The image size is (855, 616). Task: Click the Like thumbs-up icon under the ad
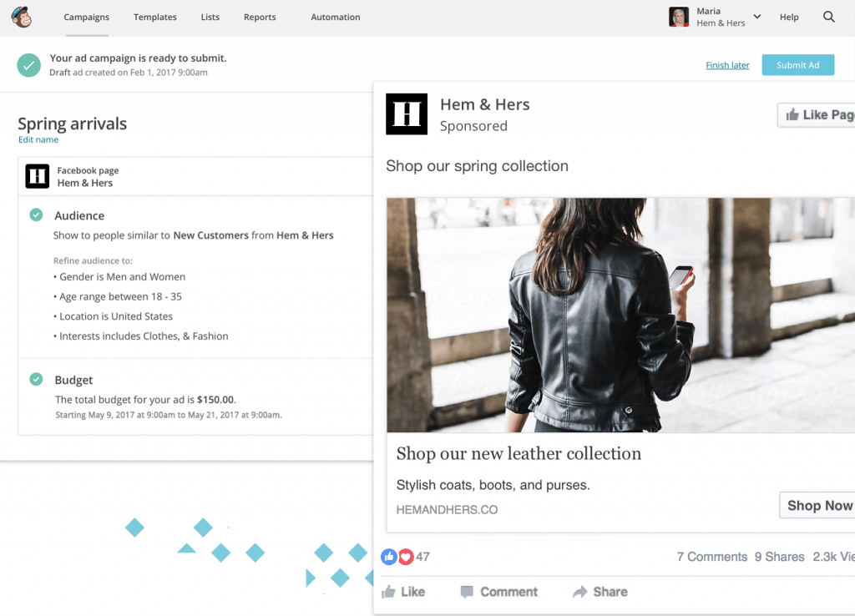pyautogui.click(x=388, y=592)
